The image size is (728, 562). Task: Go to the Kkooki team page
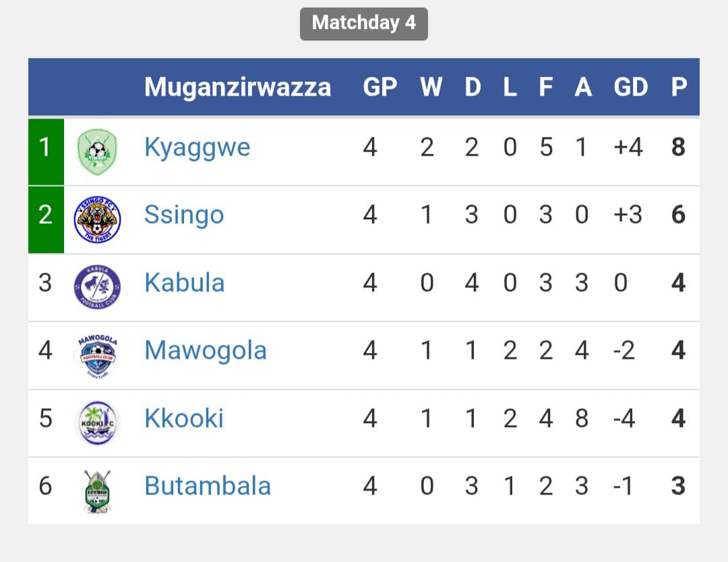183,418
